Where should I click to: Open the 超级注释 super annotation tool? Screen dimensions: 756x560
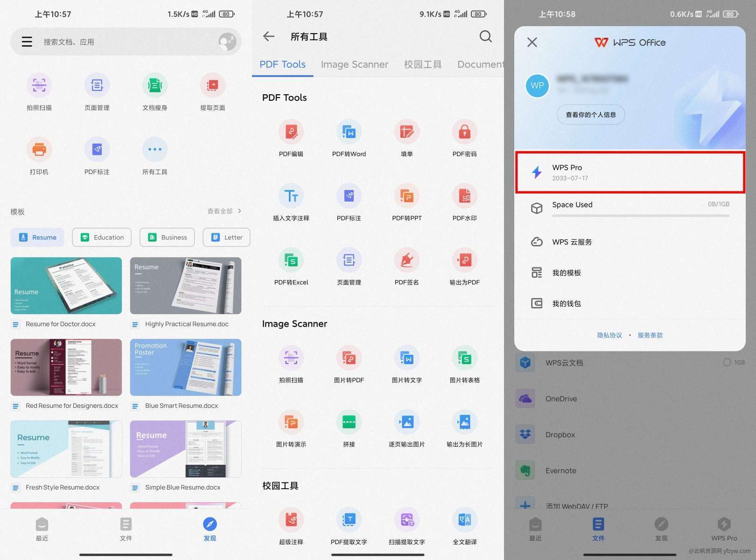[x=291, y=526]
